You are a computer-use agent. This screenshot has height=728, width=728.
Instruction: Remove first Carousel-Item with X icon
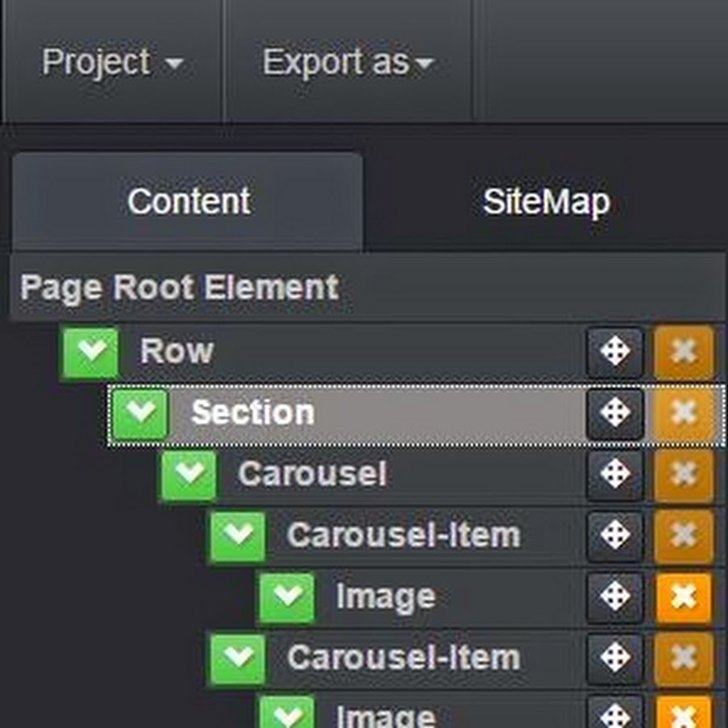[684, 535]
